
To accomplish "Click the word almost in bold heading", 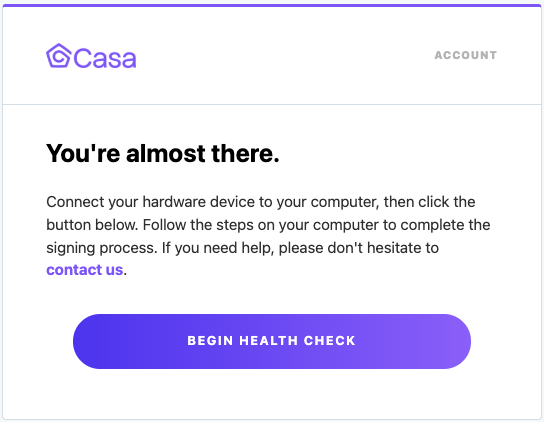I will (166, 153).
